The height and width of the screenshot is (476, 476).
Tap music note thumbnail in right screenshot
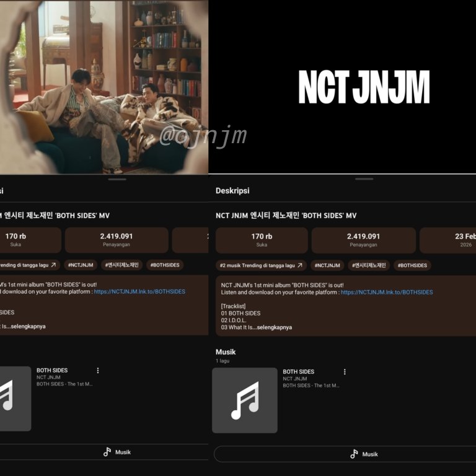[245, 400]
